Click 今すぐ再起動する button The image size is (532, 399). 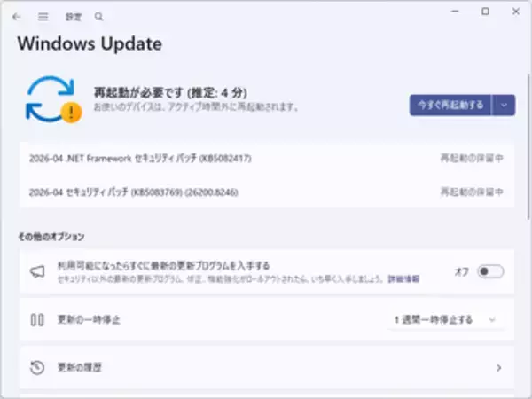point(450,106)
